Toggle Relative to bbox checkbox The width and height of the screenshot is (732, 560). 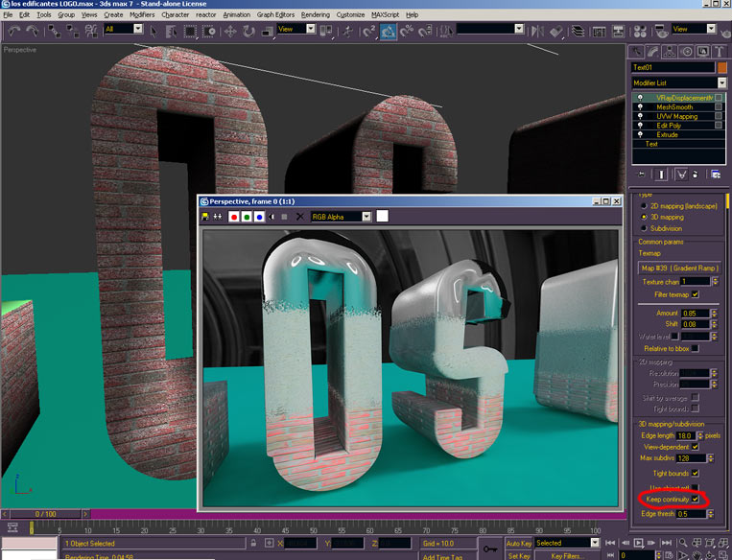(696, 349)
